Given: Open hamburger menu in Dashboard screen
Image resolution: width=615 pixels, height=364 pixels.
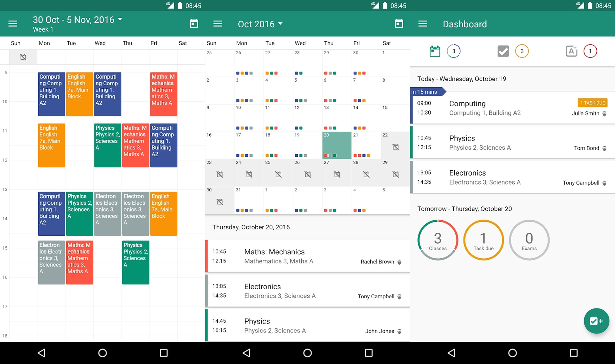Looking at the screenshot, I should pos(422,24).
